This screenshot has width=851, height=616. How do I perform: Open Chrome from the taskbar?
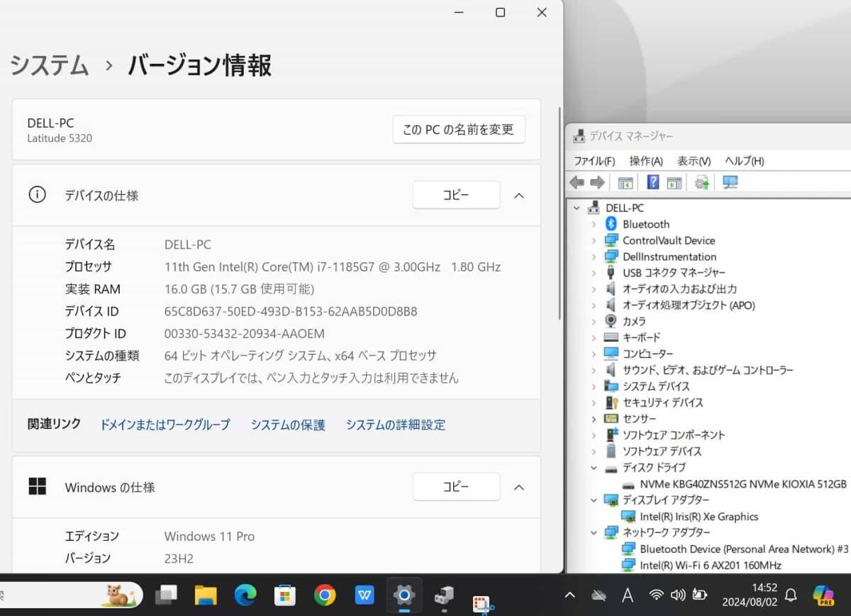[x=324, y=595]
